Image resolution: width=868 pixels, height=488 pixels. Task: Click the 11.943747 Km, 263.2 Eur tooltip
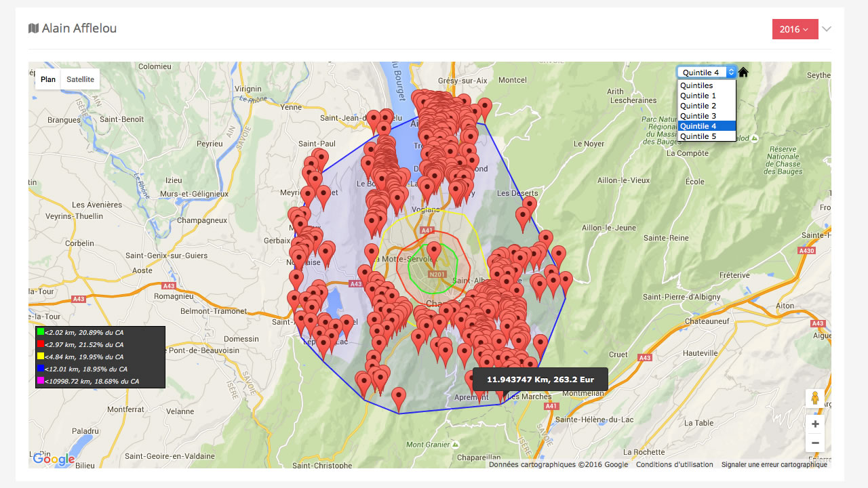click(x=540, y=379)
